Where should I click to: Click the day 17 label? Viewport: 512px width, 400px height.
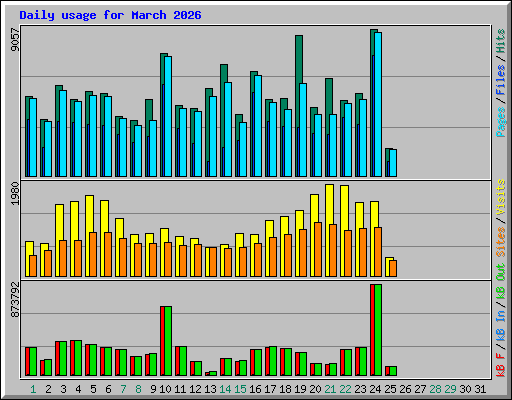[270, 389]
